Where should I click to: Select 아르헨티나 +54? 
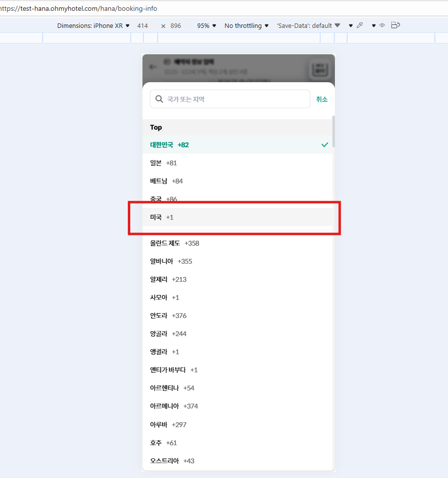(237, 388)
